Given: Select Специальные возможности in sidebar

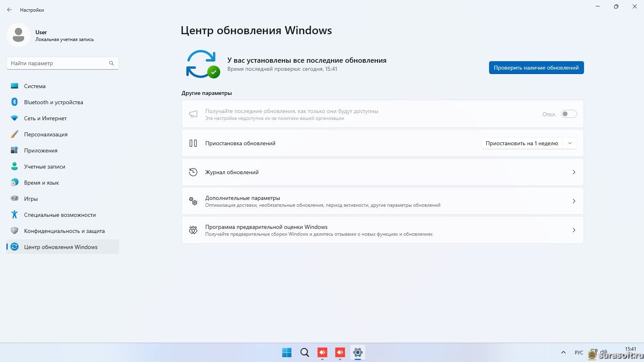Looking at the screenshot, I should click(x=63, y=214).
